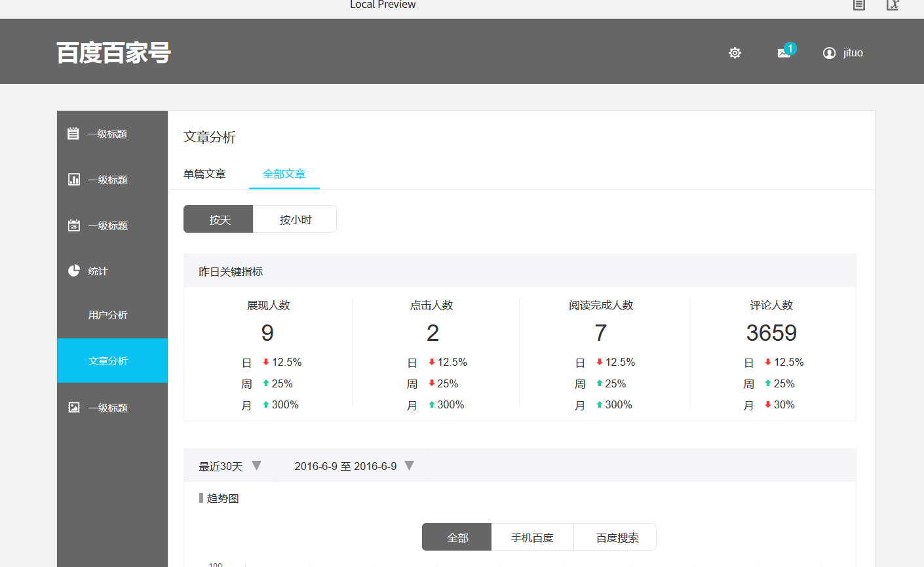Click green up arrow for 展现人数 周
The height and width of the screenshot is (567, 924).
pos(266,383)
